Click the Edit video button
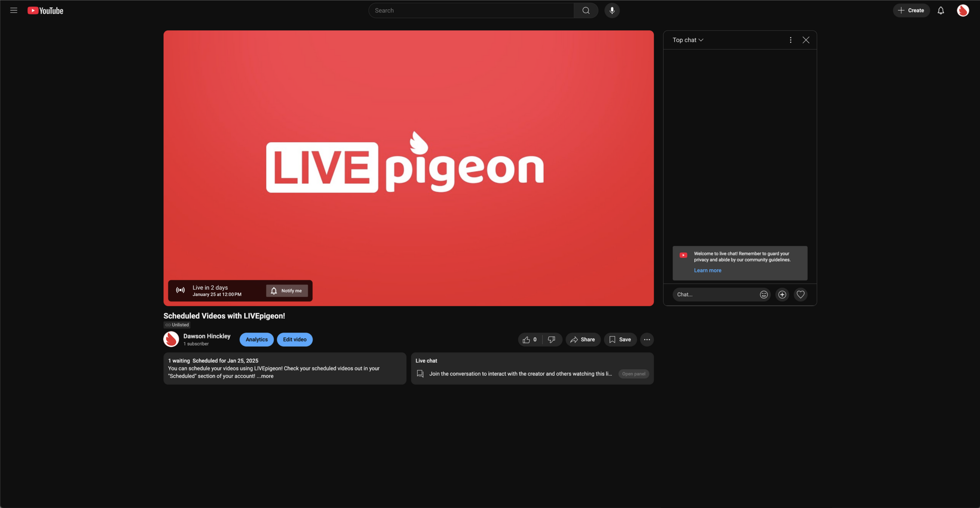980x508 pixels. pos(295,339)
